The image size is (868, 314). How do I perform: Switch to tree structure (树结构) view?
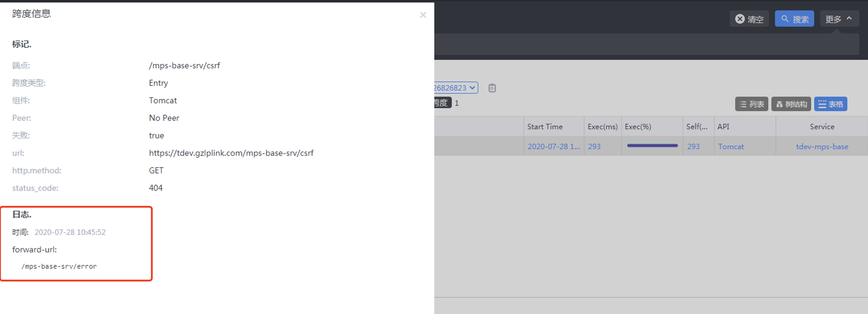[x=791, y=104]
